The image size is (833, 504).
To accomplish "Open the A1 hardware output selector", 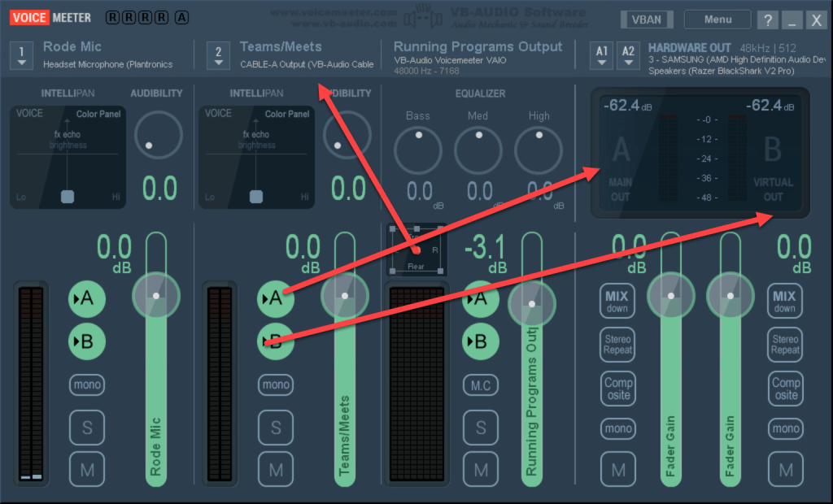I will pyautogui.click(x=602, y=56).
